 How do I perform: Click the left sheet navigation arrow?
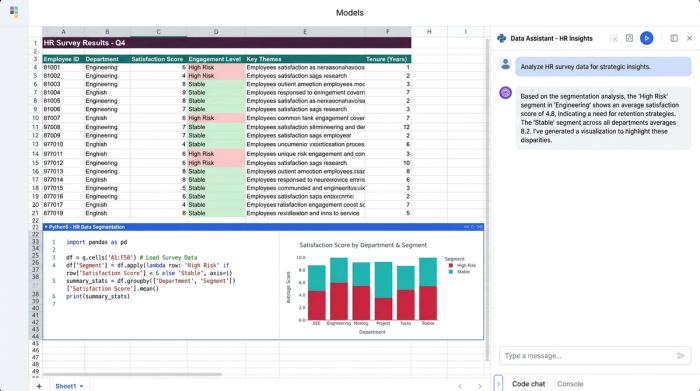(x=460, y=386)
